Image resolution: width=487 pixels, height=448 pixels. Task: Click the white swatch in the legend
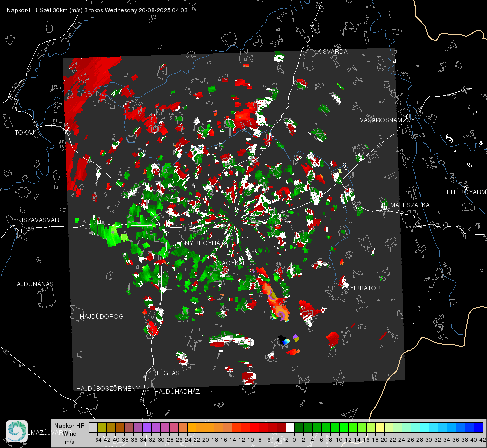pyautogui.click(x=290, y=427)
